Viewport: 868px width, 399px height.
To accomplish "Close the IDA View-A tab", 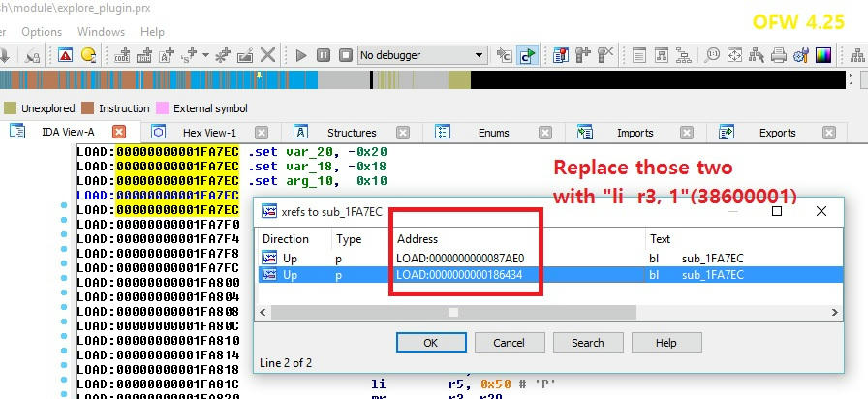I will (119, 133).
